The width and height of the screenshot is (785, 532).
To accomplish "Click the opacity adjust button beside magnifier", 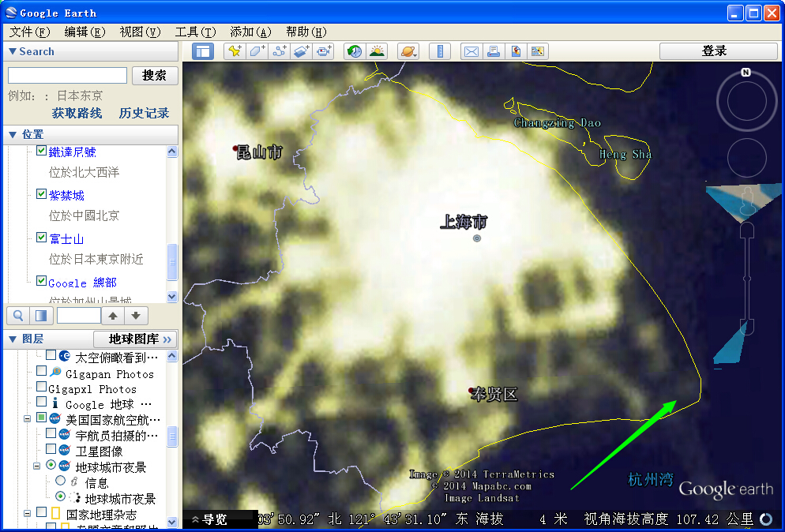I will [40, 316].
